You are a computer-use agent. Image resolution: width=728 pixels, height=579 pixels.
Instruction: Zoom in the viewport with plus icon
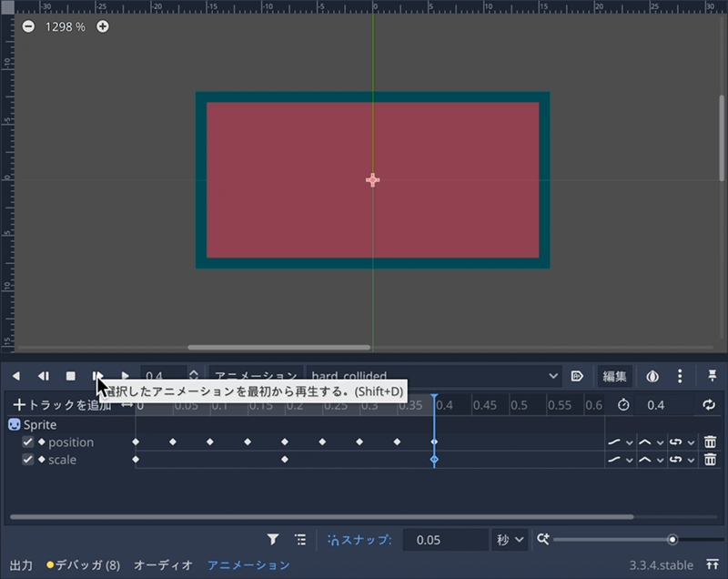tap(103, 26)
